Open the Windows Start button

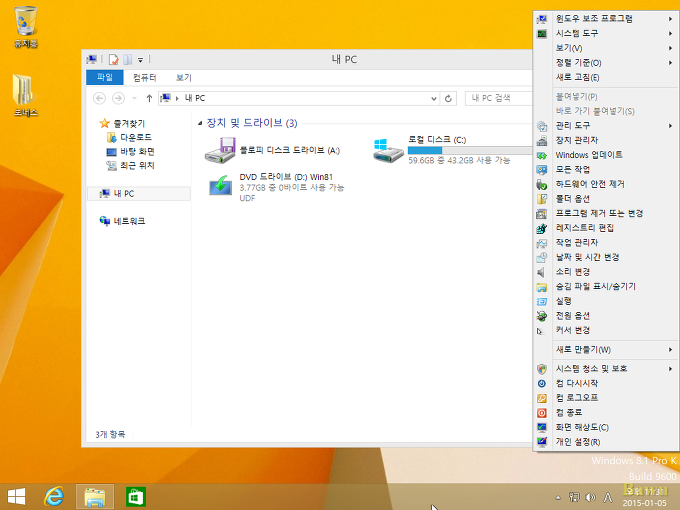tap(16, 497)
